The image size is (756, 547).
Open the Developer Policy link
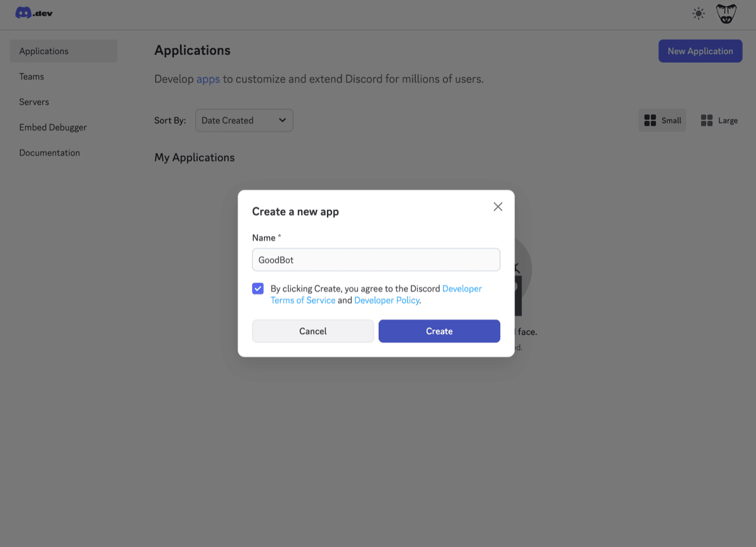(386, 300)
